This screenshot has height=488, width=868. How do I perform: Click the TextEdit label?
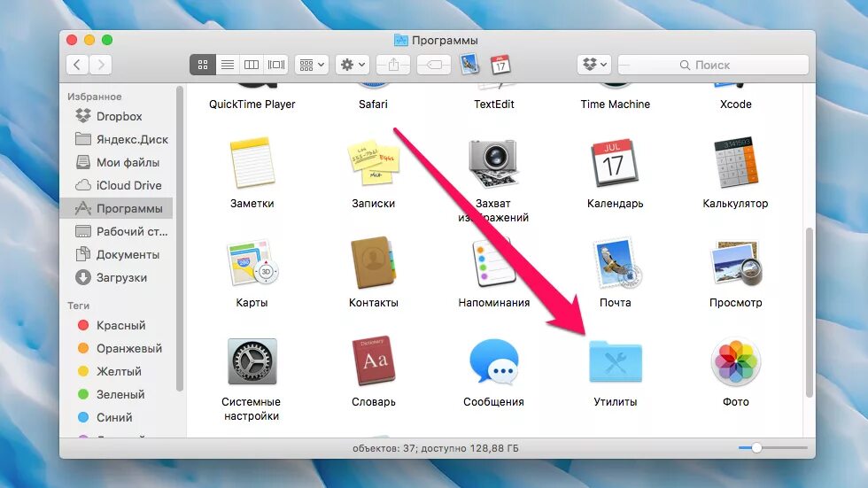point(494,104)
